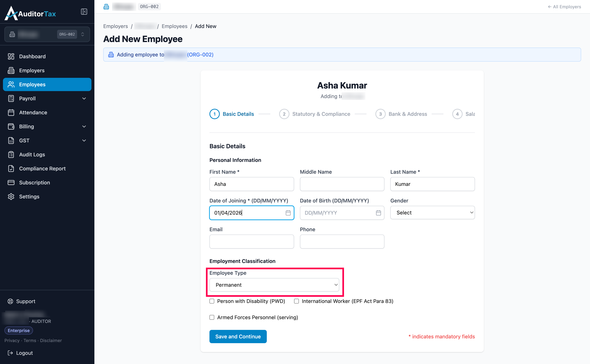Viewport: 590px width, 364px height.
Task: Open Employee Type dropdown showing Permanent
Action: (274, 285)
